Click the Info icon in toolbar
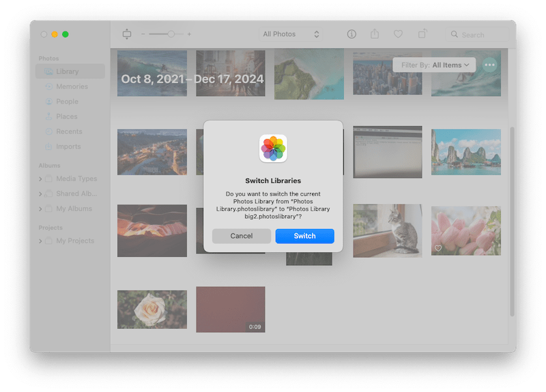The image size is (546, 392). [x=351, y=34]
